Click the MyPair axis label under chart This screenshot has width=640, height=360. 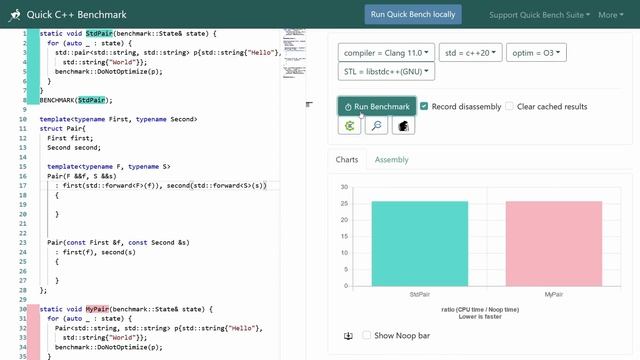point(553,294)
